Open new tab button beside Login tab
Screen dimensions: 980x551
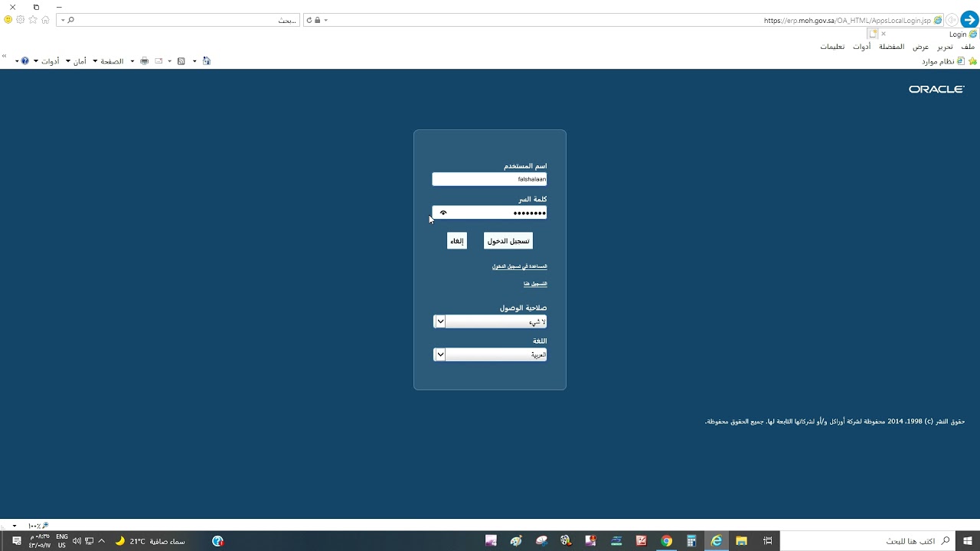coord(872,34)
